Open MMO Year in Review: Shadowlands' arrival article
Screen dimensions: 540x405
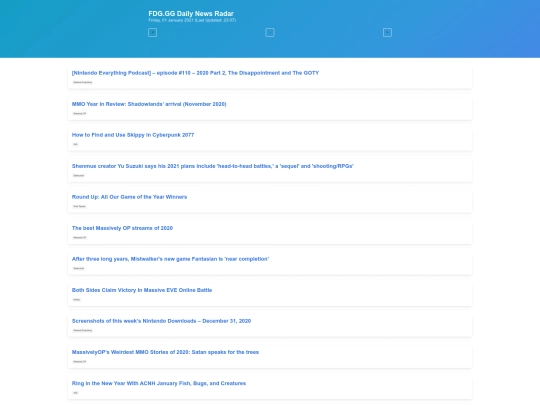click(x=149, y=104)
